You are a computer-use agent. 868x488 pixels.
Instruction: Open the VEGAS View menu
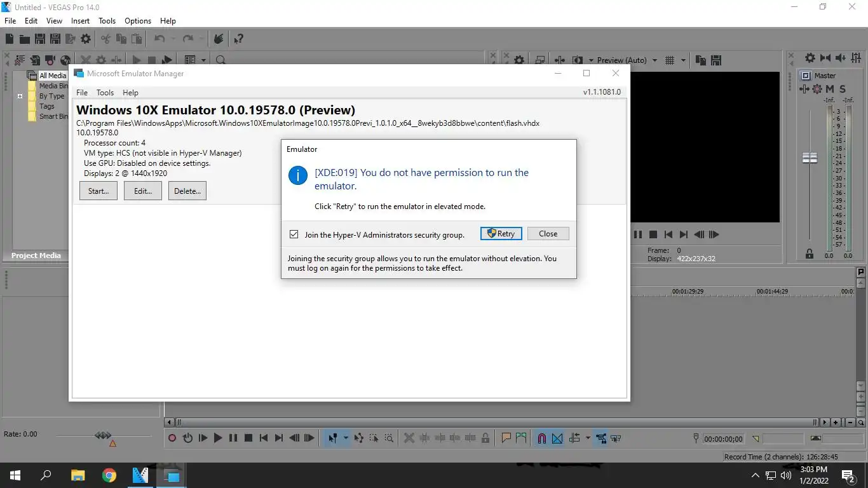tap(54, 21)
